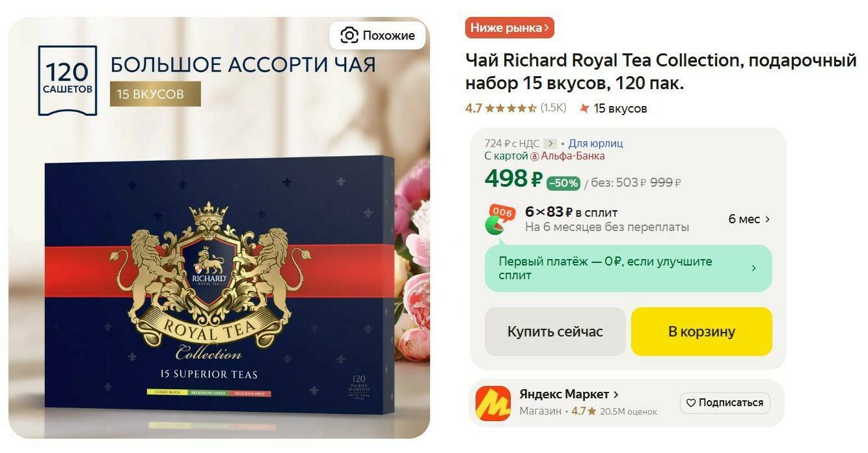The image size is (868, 453).
Task: Open the Richard tea box product image
Action: coord(219,228)
